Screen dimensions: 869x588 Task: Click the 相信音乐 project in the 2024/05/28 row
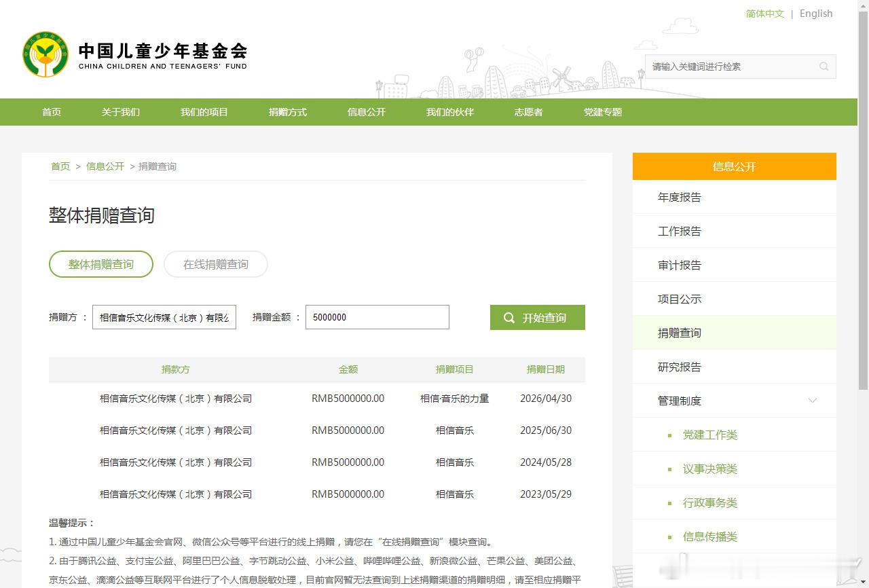point(455,462)
